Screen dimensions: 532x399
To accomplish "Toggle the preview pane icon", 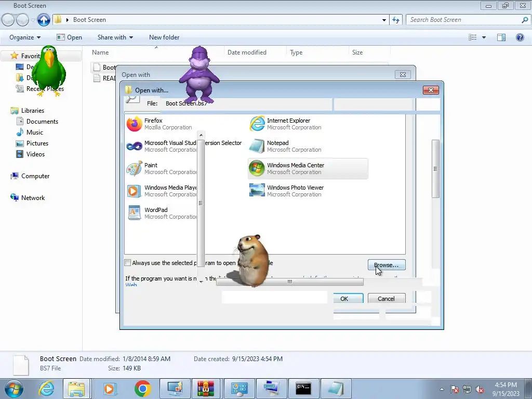I will [501, 37].
